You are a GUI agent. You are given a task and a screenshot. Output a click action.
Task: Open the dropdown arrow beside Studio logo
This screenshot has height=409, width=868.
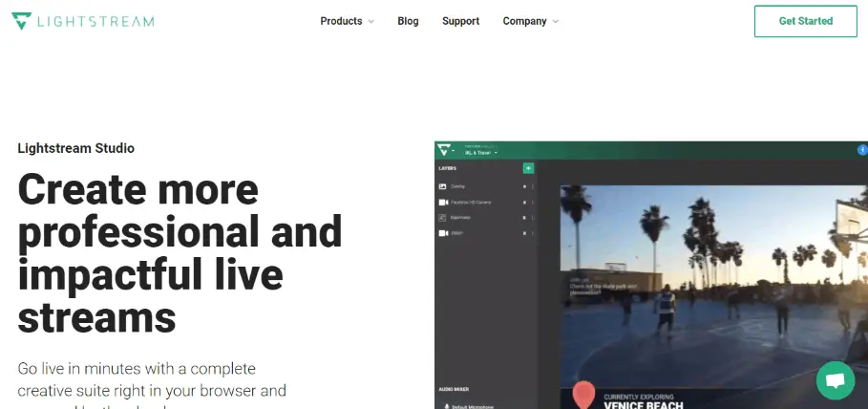(x=454, y=150)
